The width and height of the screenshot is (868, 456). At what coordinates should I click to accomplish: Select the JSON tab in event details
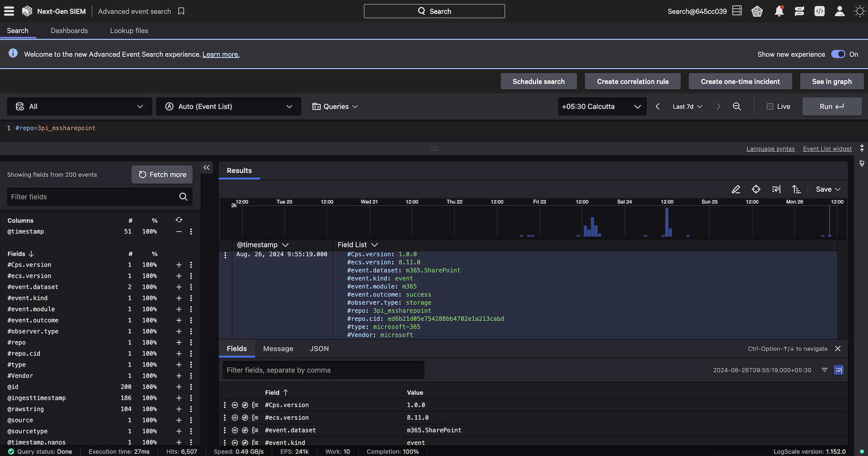(x=319, y=349)
